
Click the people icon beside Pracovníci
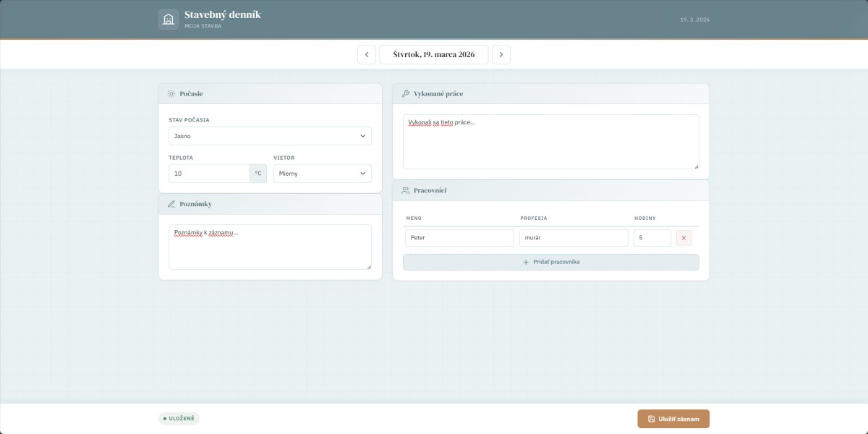405,190
